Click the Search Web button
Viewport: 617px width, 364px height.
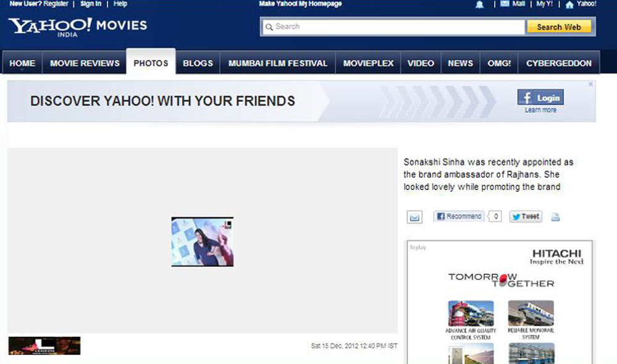(558, 27)
